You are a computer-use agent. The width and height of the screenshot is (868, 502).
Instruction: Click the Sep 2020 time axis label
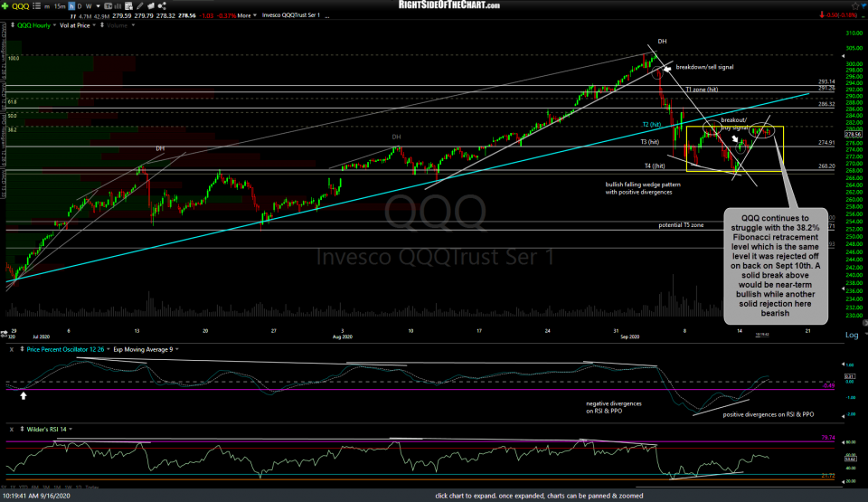click(630, 336)
